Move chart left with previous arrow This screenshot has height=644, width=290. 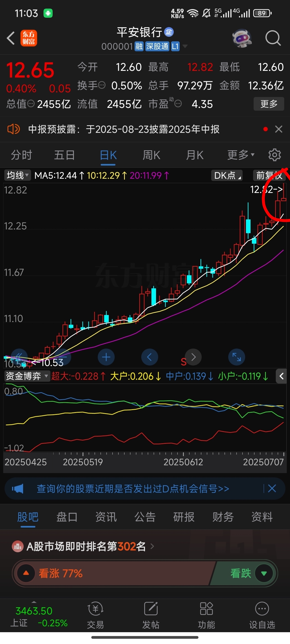pos(150,357)
